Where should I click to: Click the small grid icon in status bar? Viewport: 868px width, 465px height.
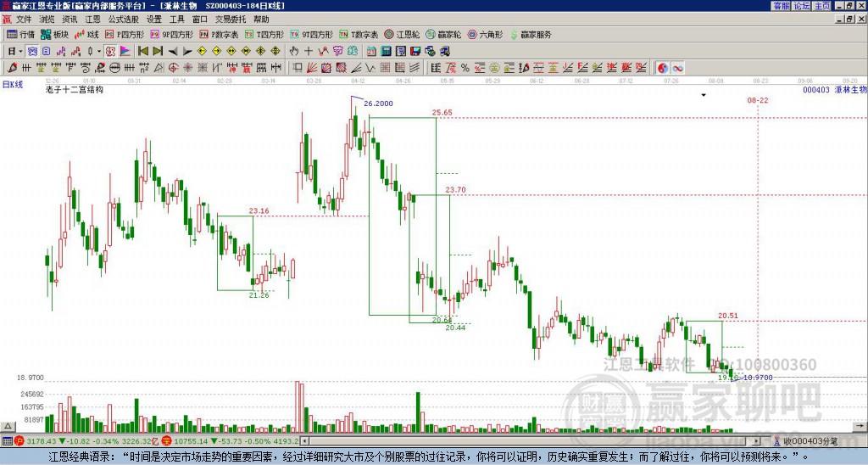pyautogui.click(x=7, y=441)
